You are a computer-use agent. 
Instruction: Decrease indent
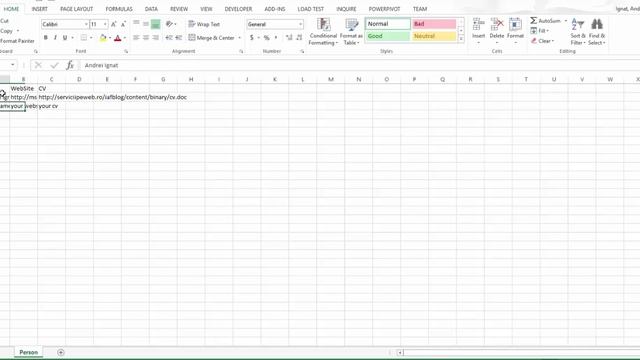[169, 38]
